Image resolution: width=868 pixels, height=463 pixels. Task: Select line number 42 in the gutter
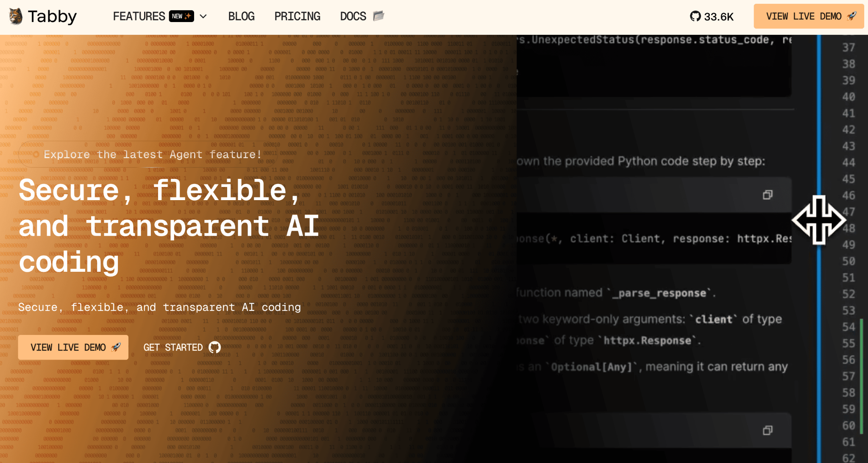[x=849, y=130]
